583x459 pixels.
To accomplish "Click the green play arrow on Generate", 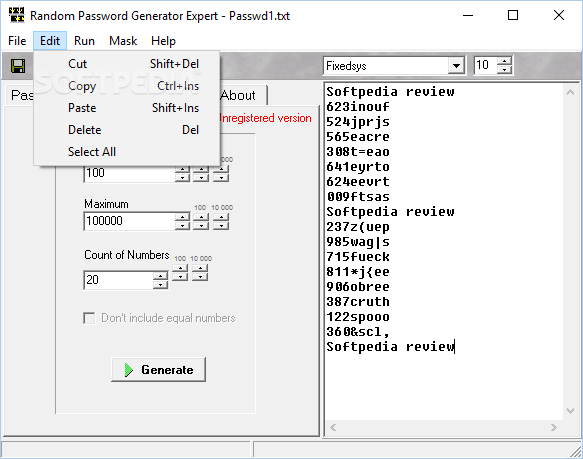I will coord(129,370).
